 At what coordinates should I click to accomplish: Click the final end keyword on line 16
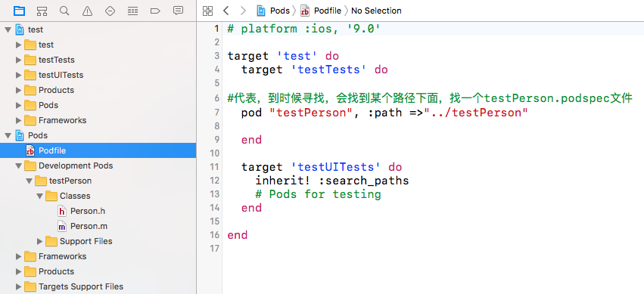pyautogui.click(x=238, y=235)
